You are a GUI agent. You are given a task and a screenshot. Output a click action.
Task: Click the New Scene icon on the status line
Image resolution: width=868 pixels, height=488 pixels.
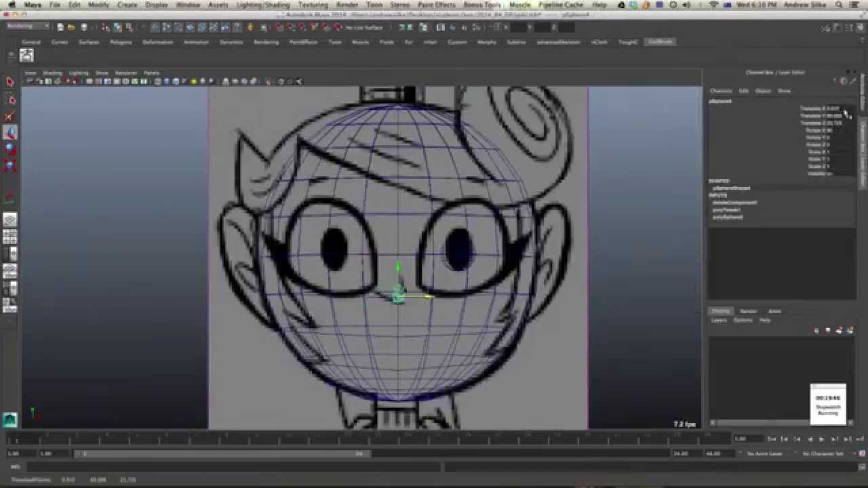(x=60, y=27)
